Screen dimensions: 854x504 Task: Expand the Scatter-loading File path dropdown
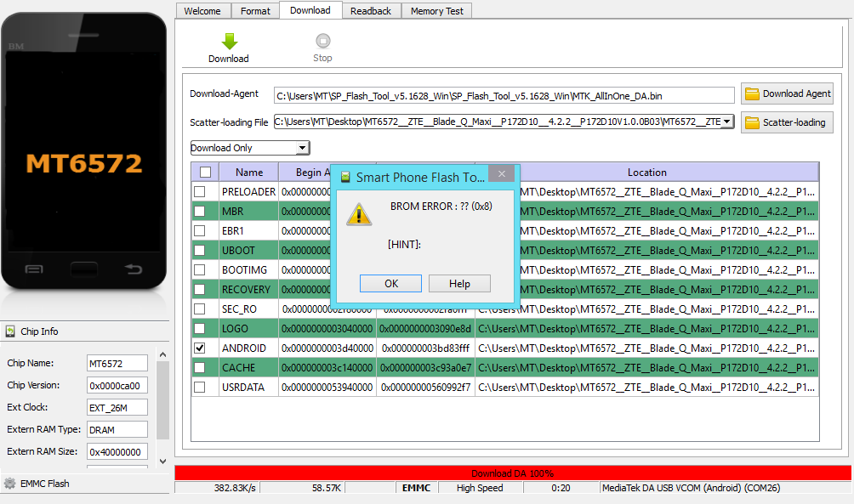726,122
